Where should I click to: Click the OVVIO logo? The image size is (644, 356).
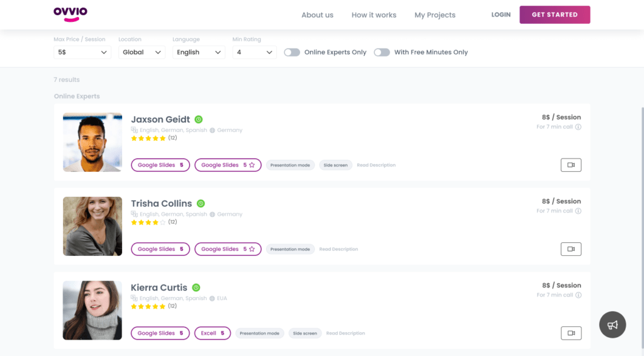click(x=70, y=14)
